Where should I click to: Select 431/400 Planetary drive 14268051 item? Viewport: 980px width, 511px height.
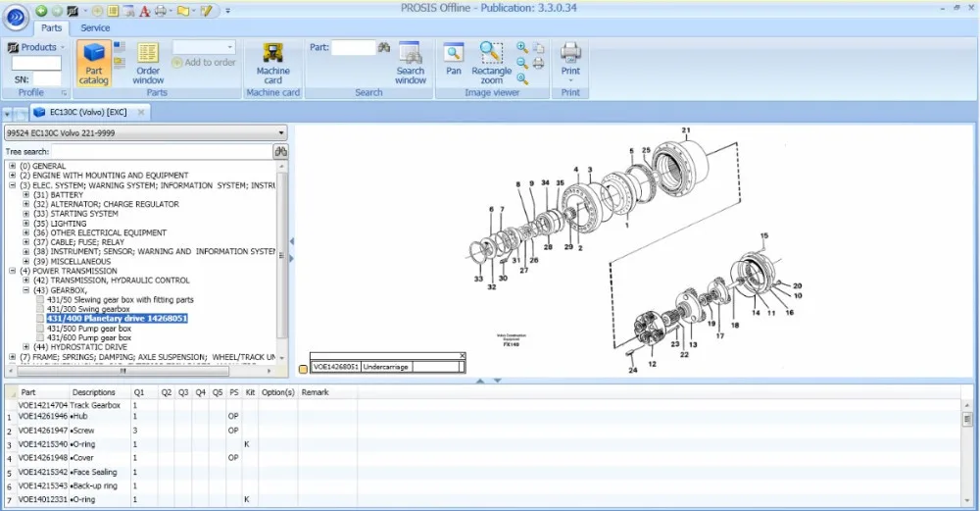(x=117, y=319)
